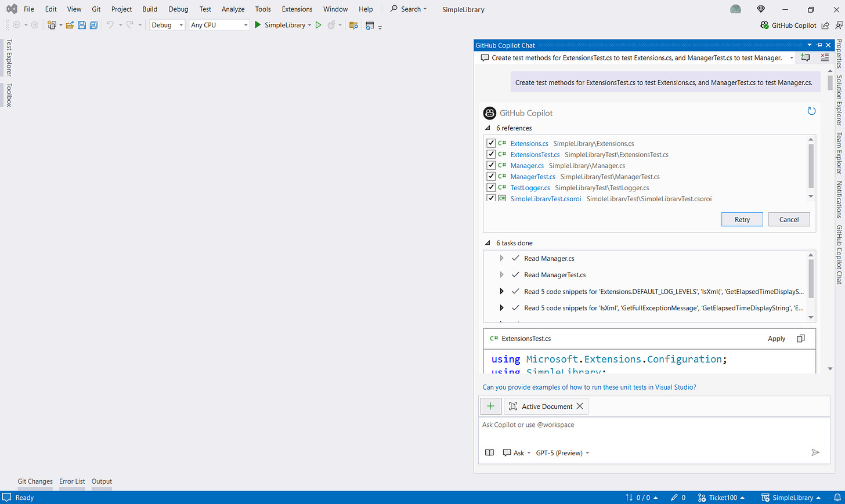Click the Hot Reload flame icon
845x504 pixels.
pos(331,25)
